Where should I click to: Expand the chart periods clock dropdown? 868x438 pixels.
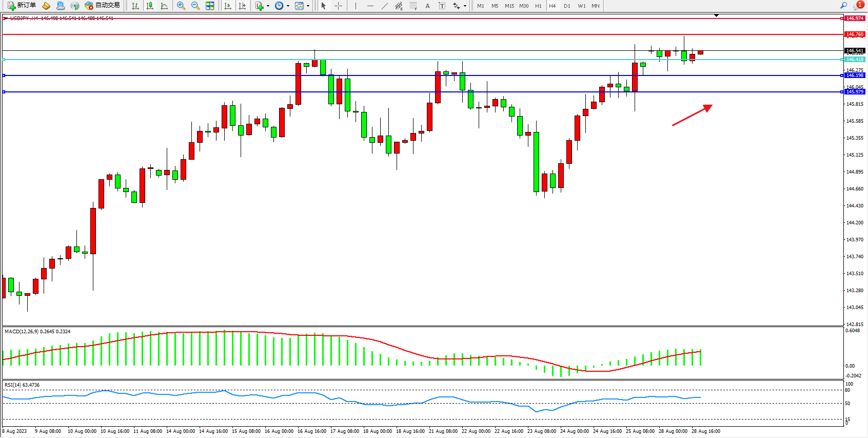(288, 6)
